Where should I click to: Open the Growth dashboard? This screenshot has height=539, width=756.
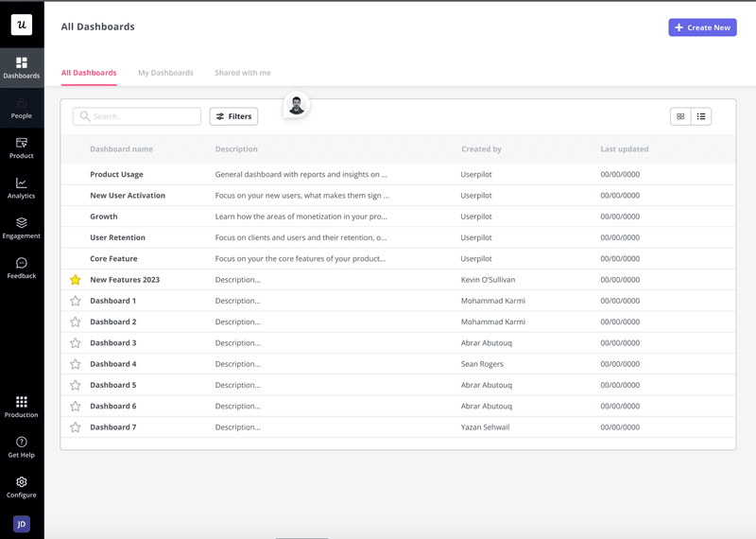point(104,217)
